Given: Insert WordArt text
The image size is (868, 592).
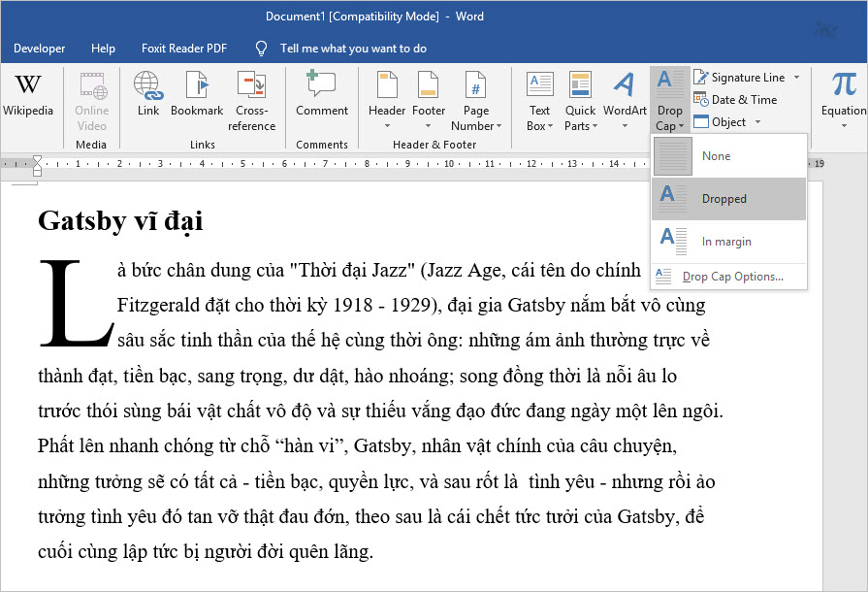Looking at the screenshot, I should (625, 100).
